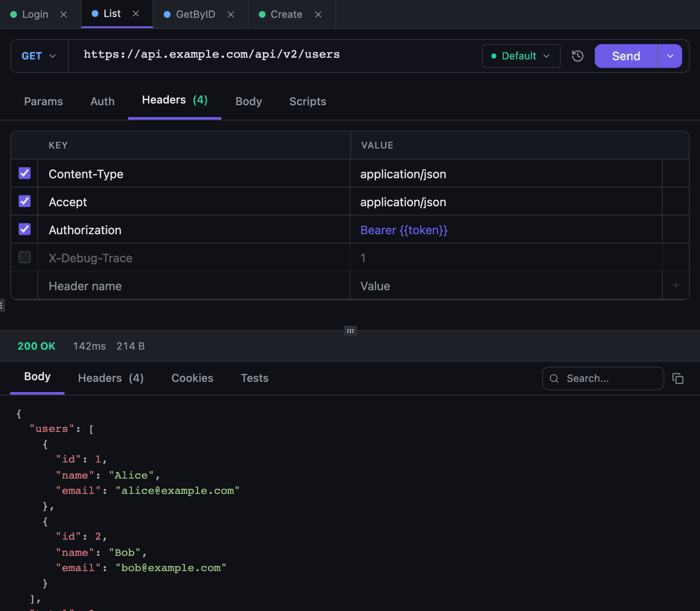This screenshot has width=700, height=611.
Task: Click the search magnifier icon in response search
Action: [554, 378]
